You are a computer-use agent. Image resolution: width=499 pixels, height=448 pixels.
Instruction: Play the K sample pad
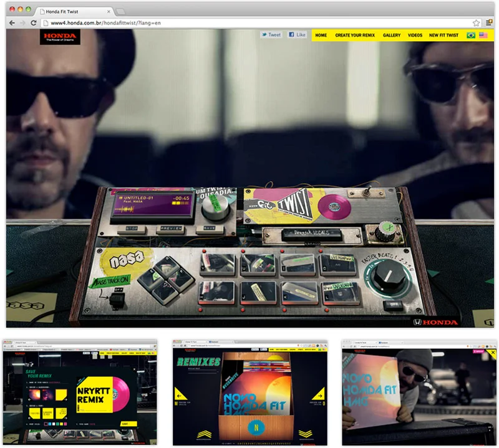299,293
